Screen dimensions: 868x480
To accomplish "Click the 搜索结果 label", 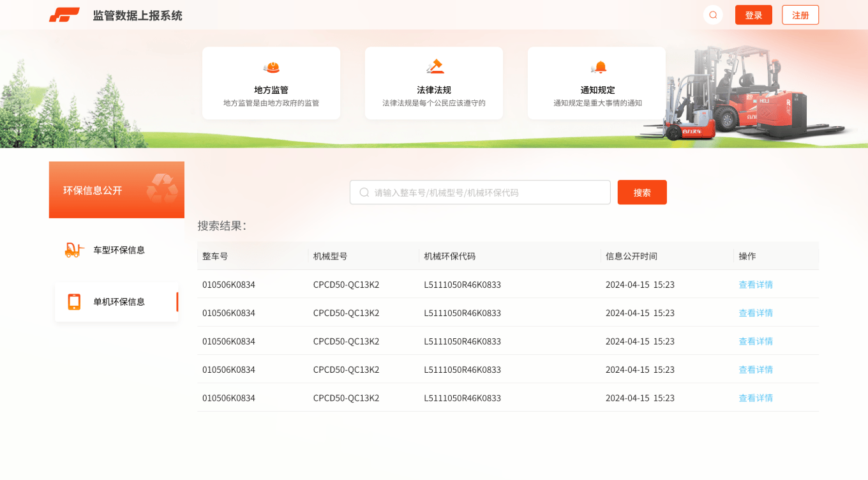I will tap(221, 225).
